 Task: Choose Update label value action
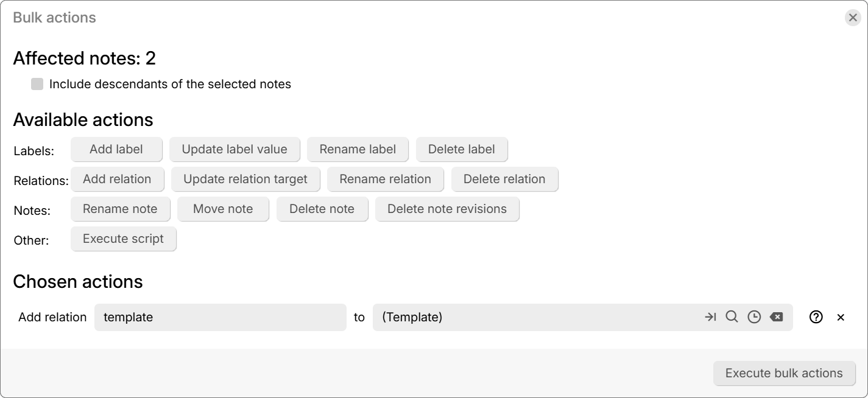[235, 149]
